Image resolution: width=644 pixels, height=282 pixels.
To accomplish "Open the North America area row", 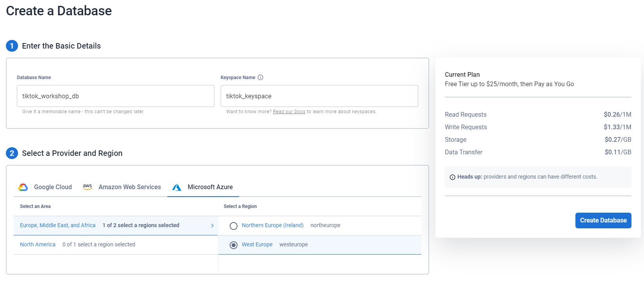I will point(38,244).
